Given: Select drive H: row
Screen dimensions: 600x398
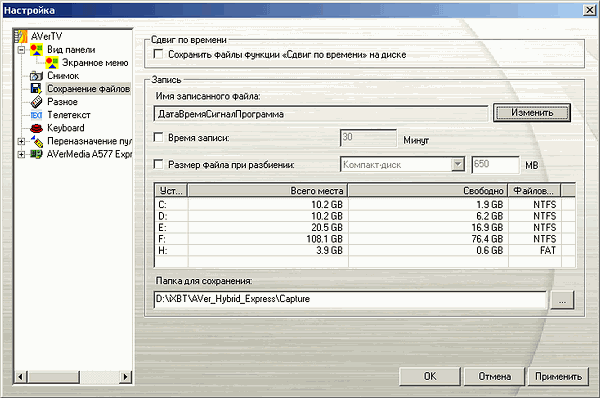Looking at the screenshot, I should point(365,251).
